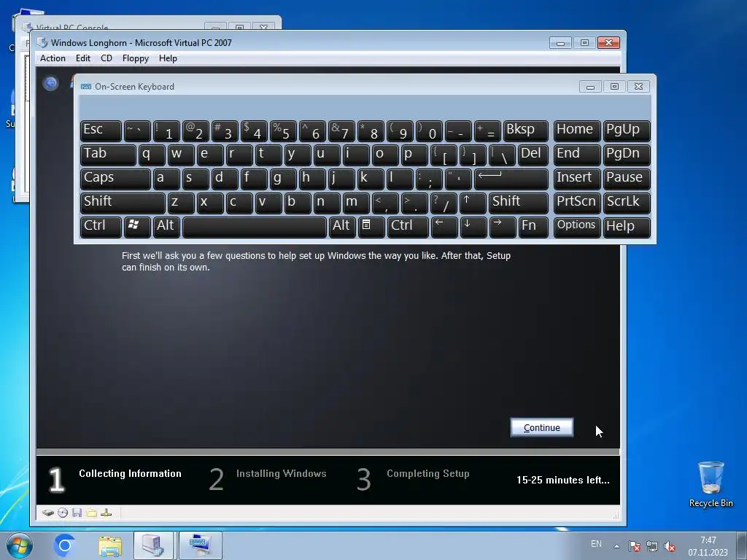Viewport: 747px width, 560px height.
Task: Tap the Pause key on On-Screen Keyboard
Action: click(x=627, y=179)
